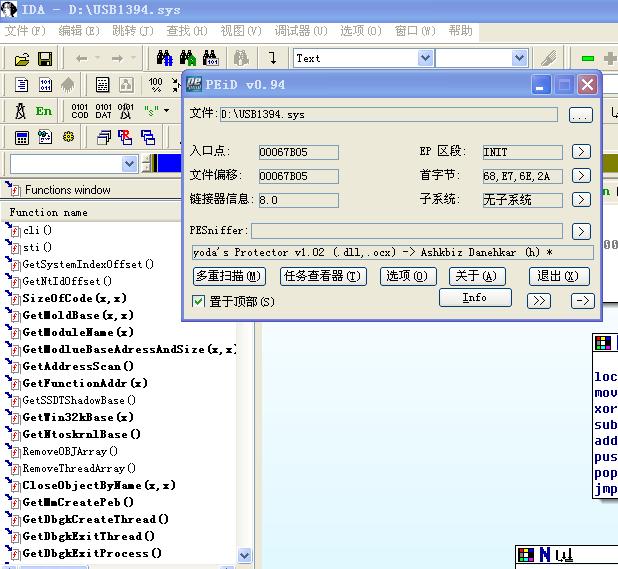Click the first binoculars search icon

[x=164, y=58]
